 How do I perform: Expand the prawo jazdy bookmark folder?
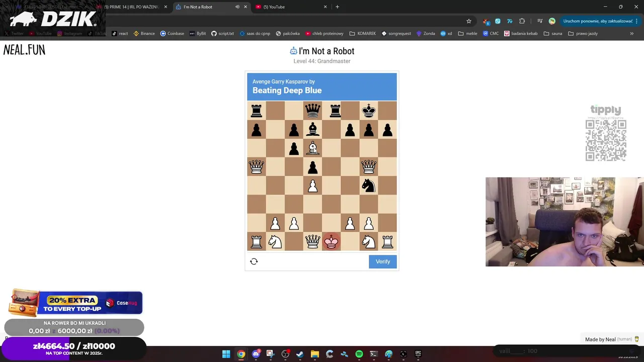583,34
